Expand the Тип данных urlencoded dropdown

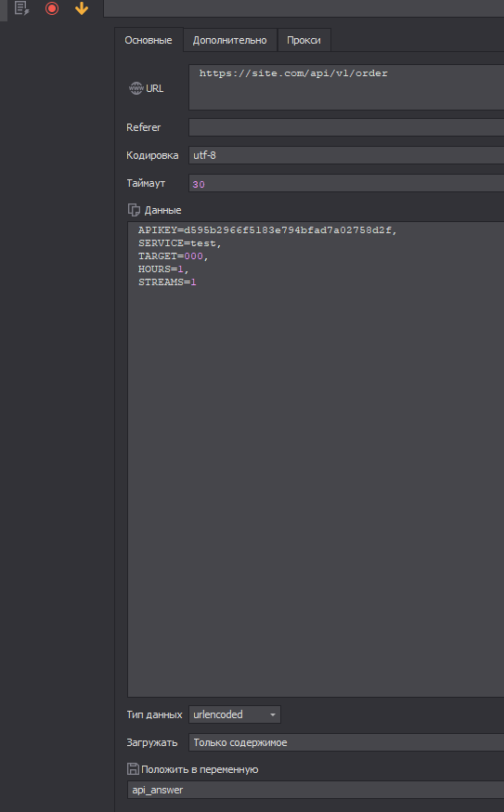click(235, 714)
